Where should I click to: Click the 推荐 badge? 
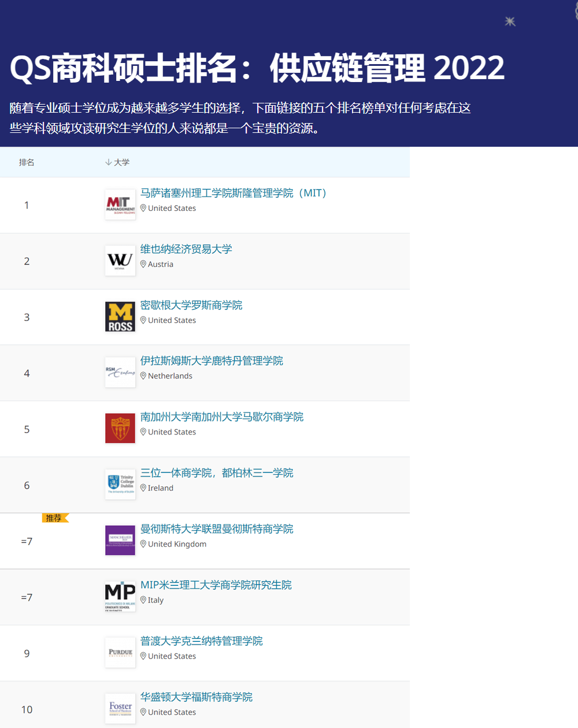pos(55,518)
